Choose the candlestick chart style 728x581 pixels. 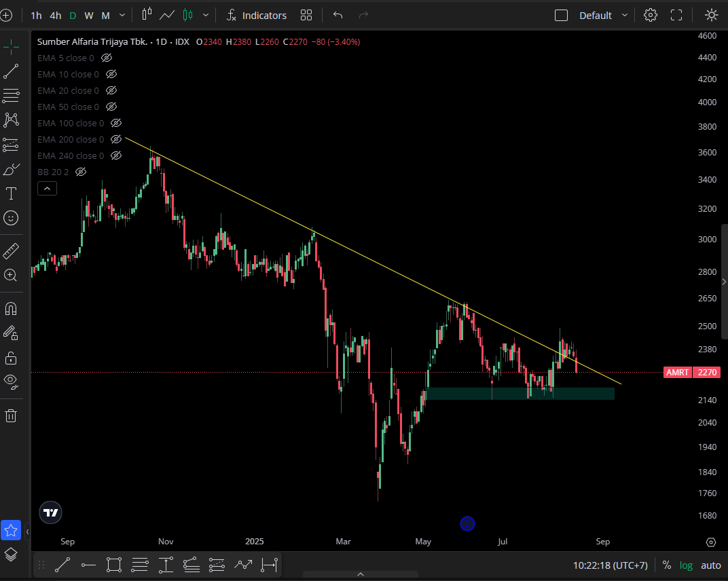(x=187, y=16)
